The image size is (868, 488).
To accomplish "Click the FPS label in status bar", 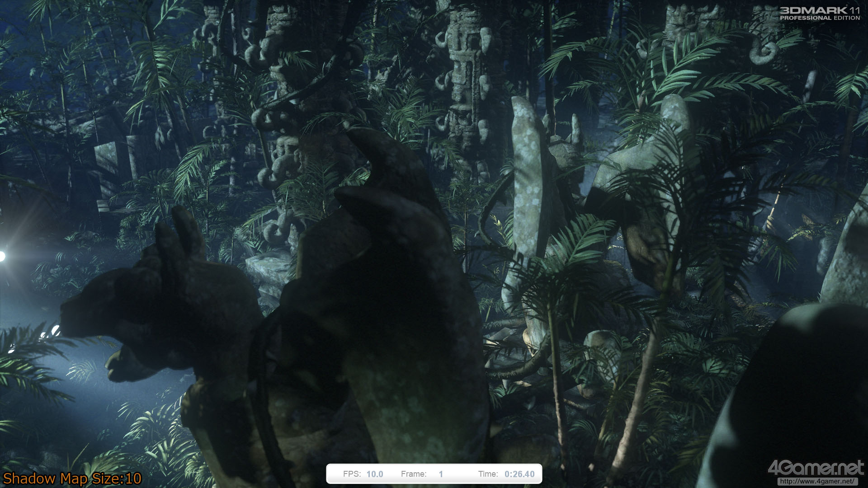I will (352, 474).
